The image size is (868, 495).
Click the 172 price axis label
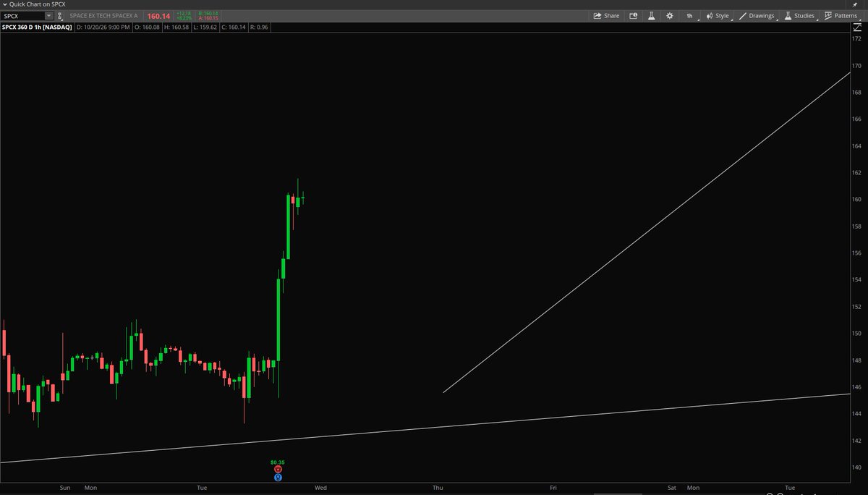pyautogui.click(x=857, y=38)
